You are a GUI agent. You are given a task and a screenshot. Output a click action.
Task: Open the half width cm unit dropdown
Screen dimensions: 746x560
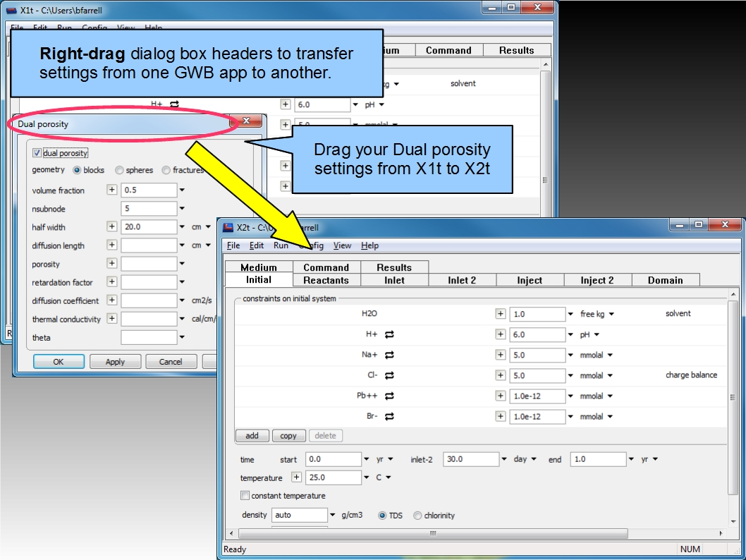[208, 226]
